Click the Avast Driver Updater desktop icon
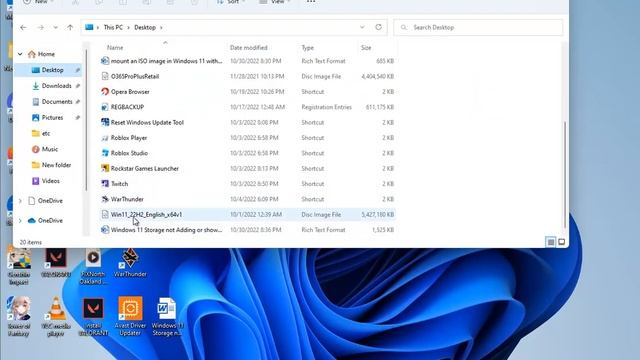640x360 pixels. (x=130, y=316)
